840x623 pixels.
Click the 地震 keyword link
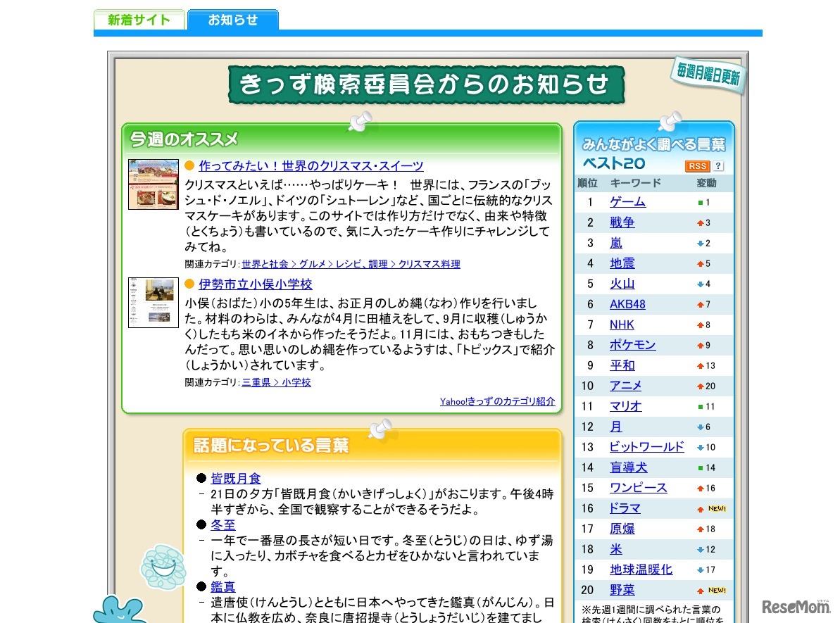click(622, 263)
